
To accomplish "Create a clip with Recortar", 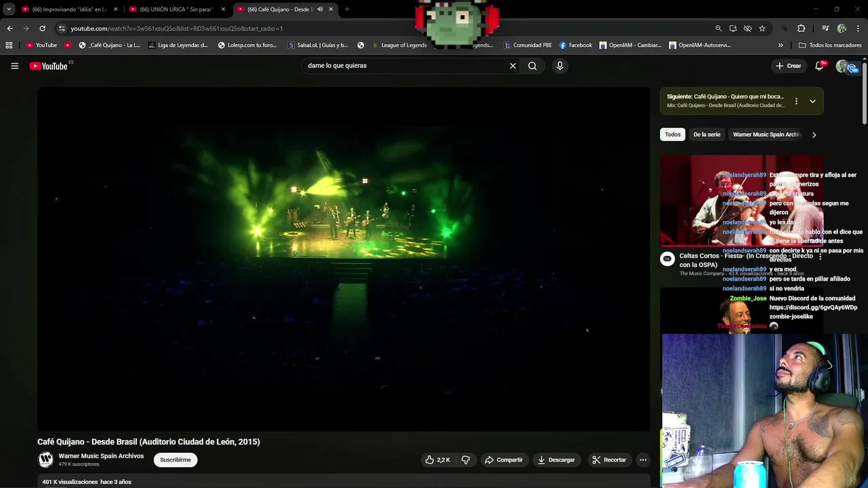I will [x=609, y=460].
